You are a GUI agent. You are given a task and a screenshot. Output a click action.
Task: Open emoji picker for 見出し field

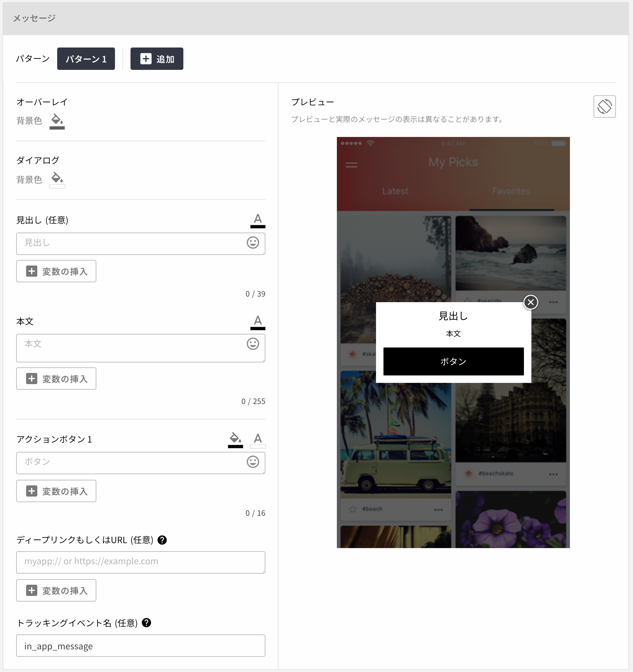[x=253, y=243]
